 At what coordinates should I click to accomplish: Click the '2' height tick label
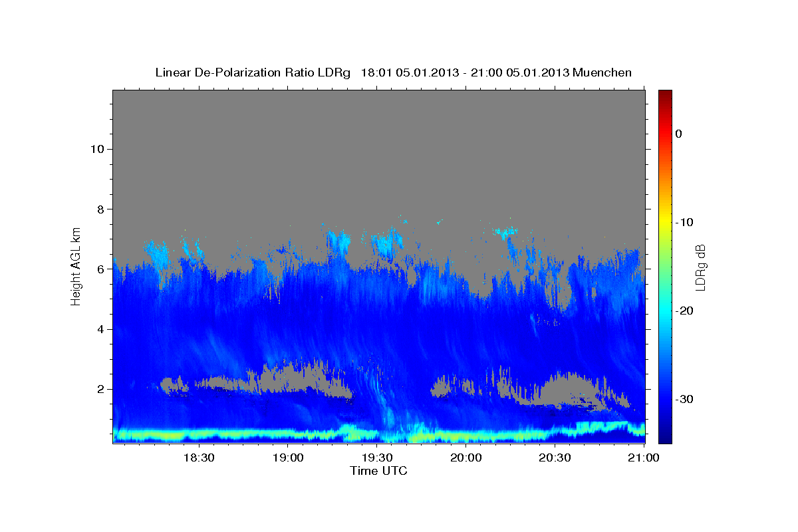100,389
